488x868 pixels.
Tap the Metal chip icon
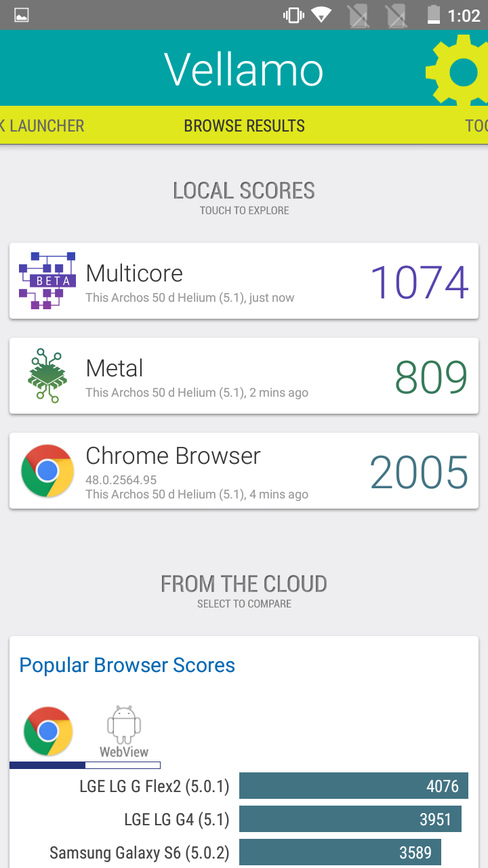(47, 376)
